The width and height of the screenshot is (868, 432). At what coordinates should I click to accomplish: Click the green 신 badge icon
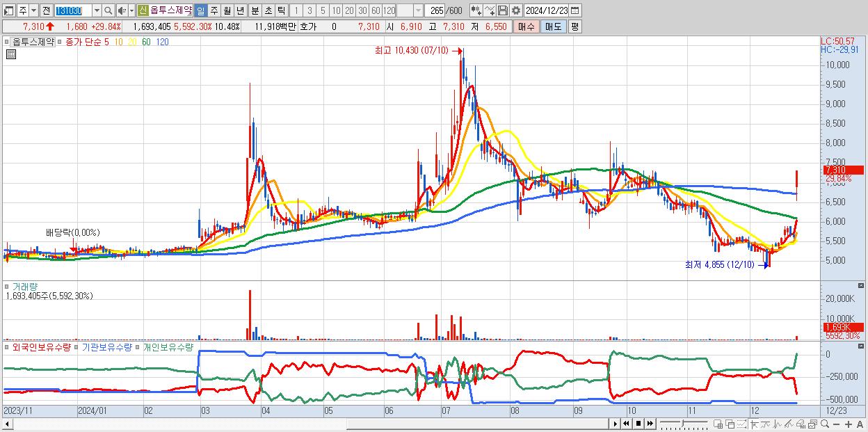pyautogui.click(x=143, y=10)
